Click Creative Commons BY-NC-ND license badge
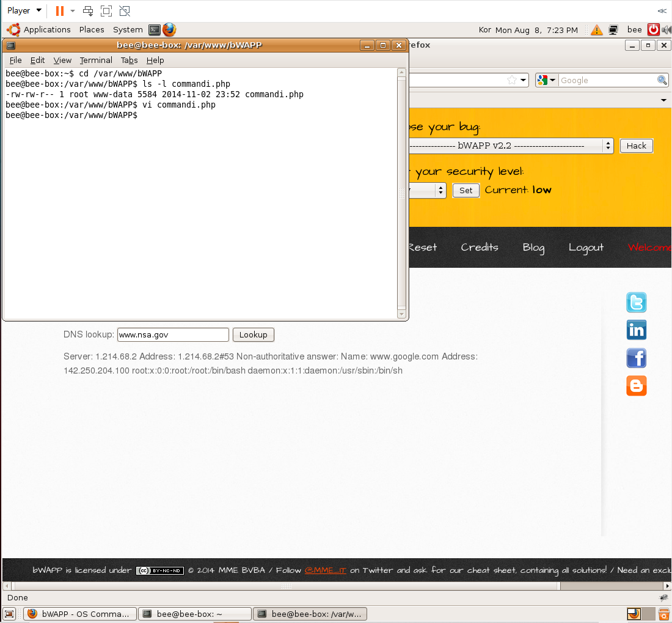The width and height of the screenshot is (672, 623). tap(160, 570)
